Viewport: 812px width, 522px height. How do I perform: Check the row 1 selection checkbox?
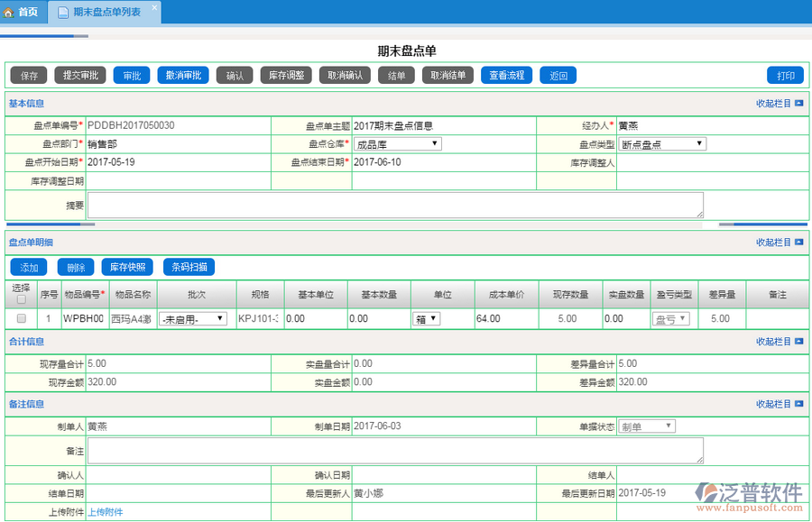pyautogui.click(x=22, y=318)
